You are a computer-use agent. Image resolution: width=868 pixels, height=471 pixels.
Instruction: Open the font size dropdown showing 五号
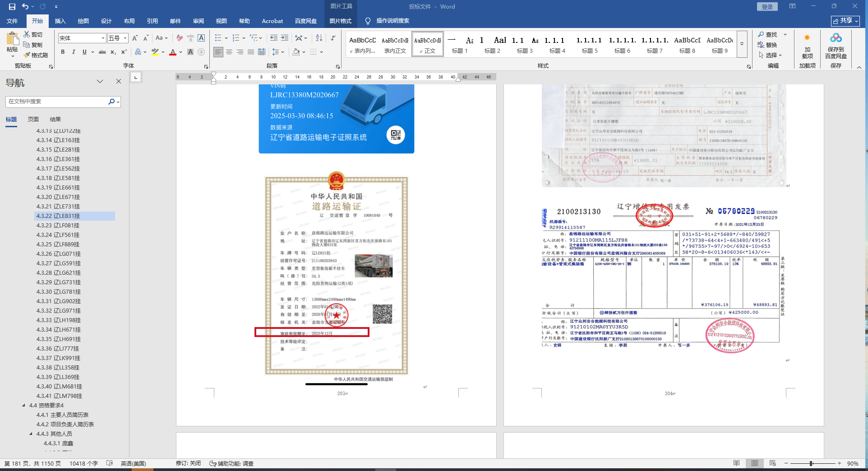[125, 38]
